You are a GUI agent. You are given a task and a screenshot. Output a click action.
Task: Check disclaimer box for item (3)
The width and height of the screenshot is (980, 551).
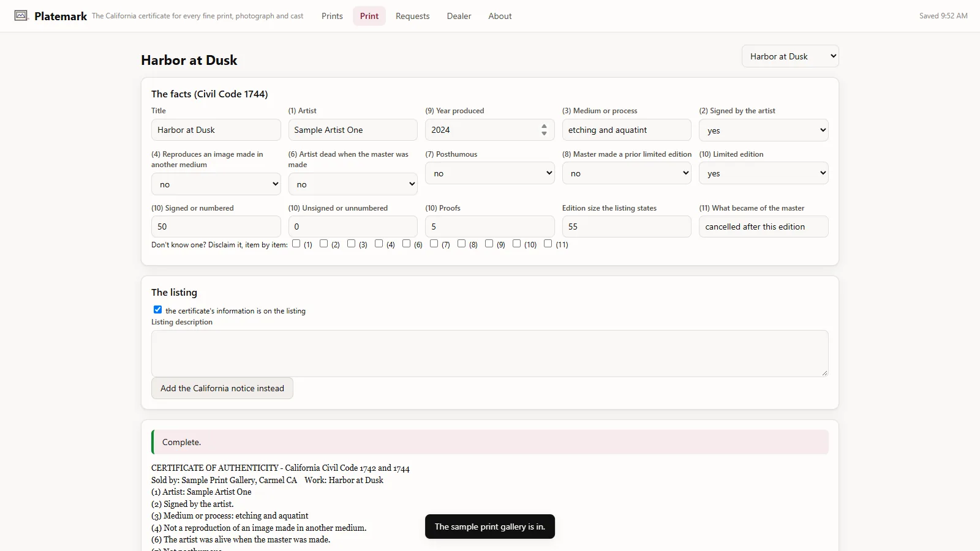point(352,244)
